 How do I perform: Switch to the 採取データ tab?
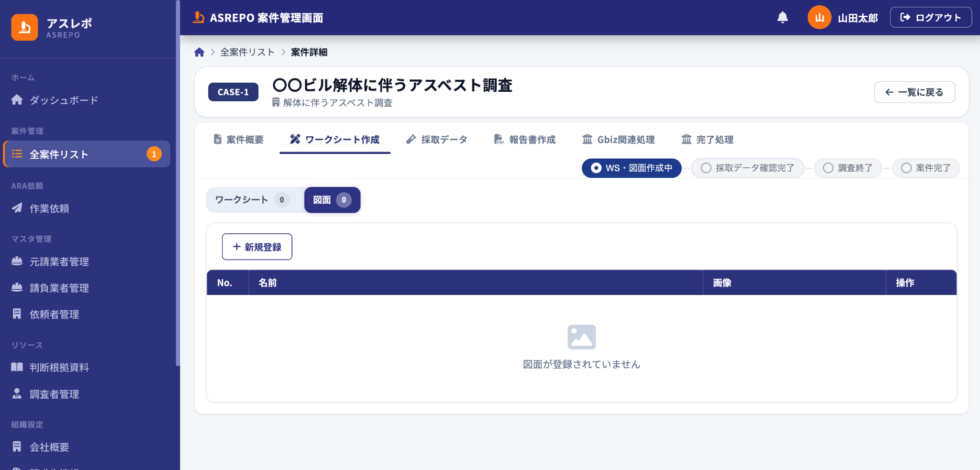(x=436, y=140)
